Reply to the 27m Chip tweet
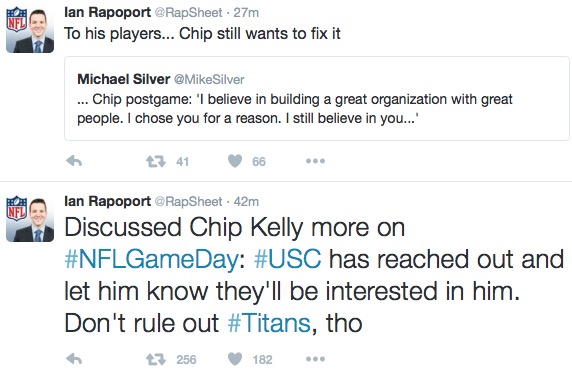 tap(74, 161)
